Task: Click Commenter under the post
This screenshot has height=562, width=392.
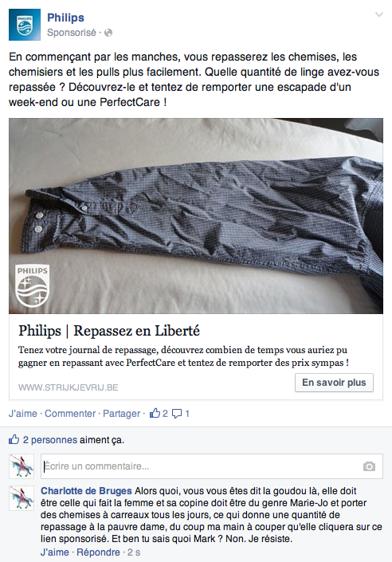Action: pos(70,414)
